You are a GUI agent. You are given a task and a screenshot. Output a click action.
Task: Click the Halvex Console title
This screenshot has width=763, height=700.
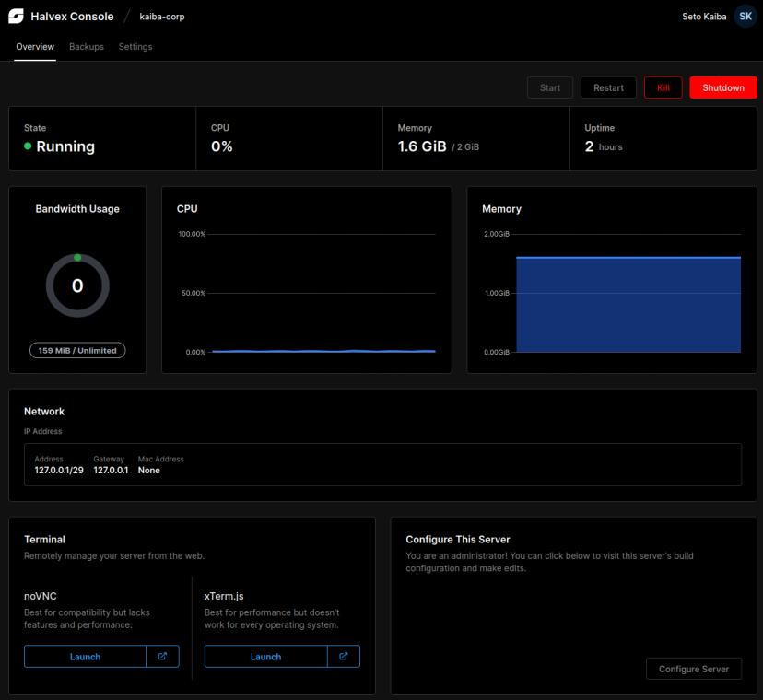[x=72, y=17]
